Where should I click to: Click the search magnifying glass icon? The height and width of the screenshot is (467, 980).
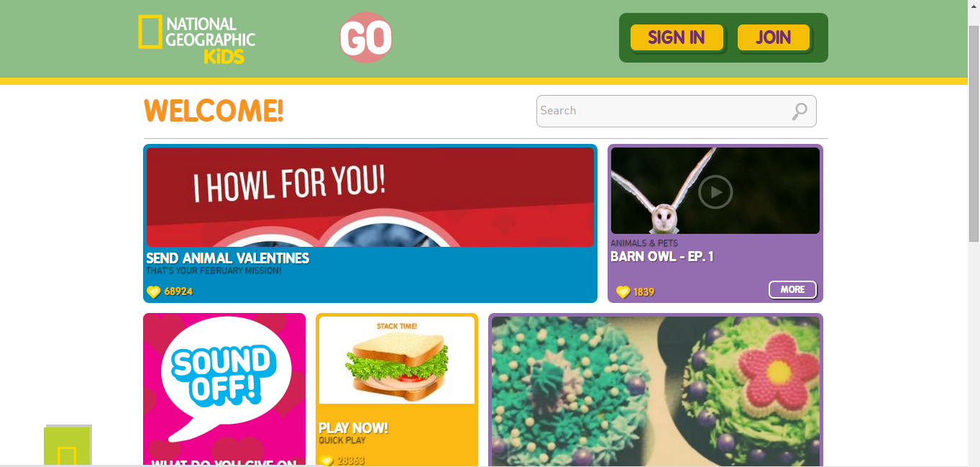[x=800, y=111]
